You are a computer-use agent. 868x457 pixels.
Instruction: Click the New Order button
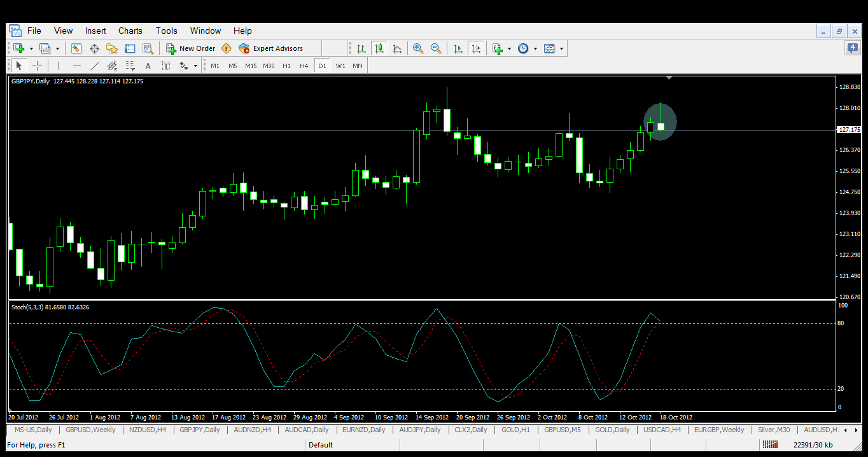(x=191, y=48)
